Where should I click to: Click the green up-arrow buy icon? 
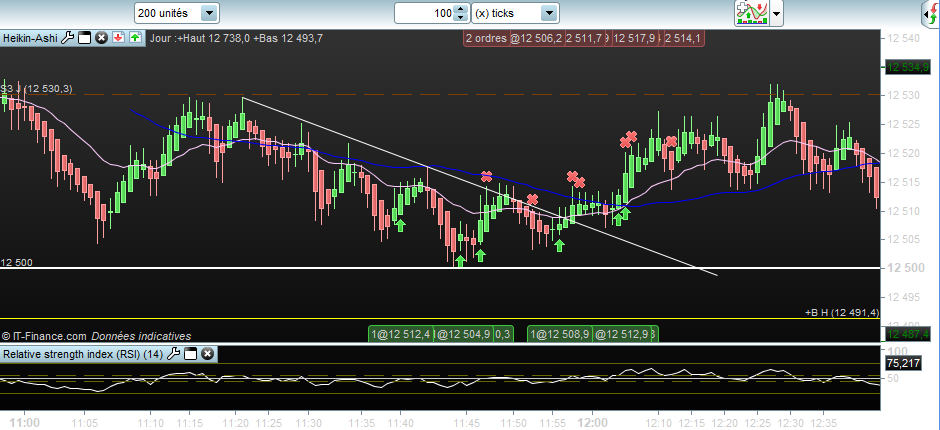[x=135, y=38]
